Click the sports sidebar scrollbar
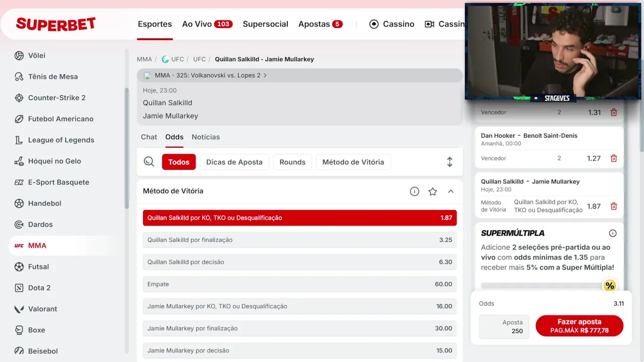 127,148
